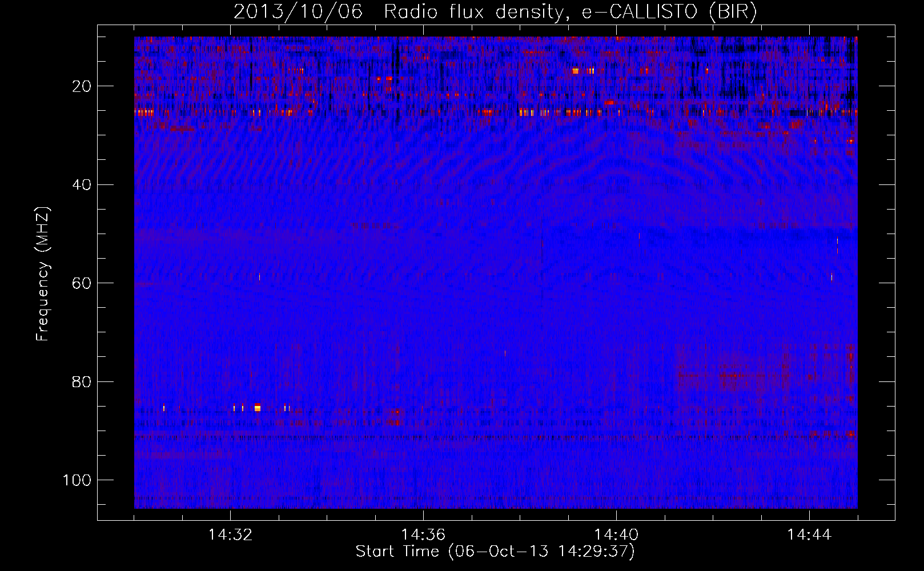Click the 'Start Time (06-Oct-13 14:29:37)' x-axis label
Viewport: 924px width, 571px height.
pos(495,552)
